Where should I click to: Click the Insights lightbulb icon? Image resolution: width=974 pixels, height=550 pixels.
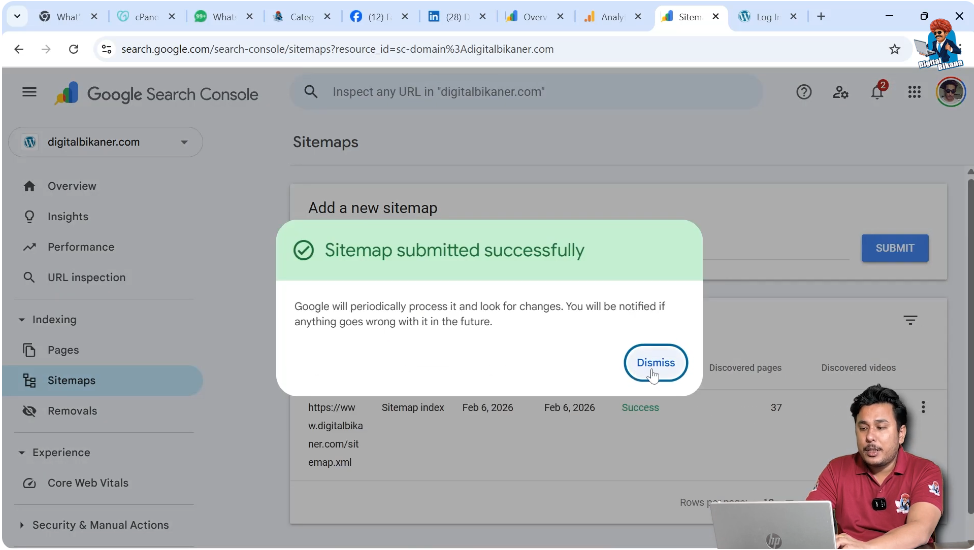[x=29, y=217]
